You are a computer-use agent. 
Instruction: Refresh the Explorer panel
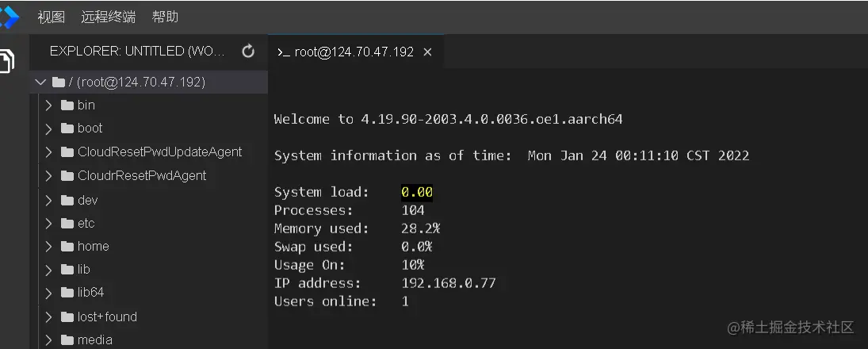(x=248, y=52)
